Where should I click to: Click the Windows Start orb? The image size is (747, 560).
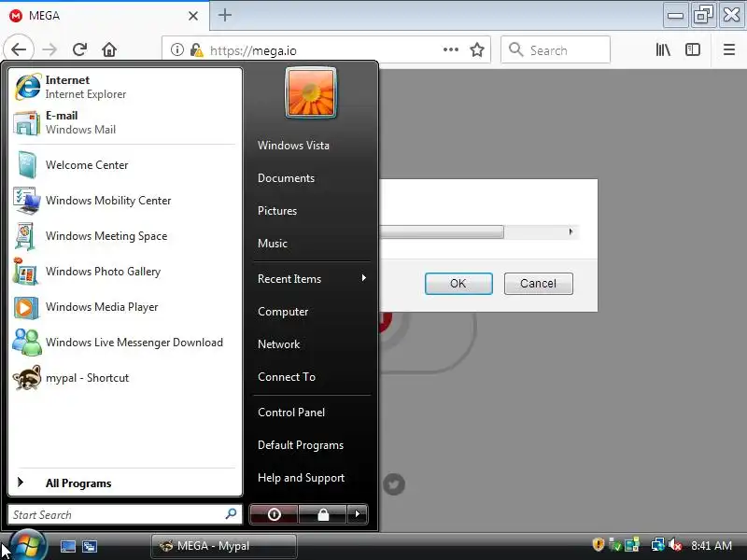(x=28, y=545)
